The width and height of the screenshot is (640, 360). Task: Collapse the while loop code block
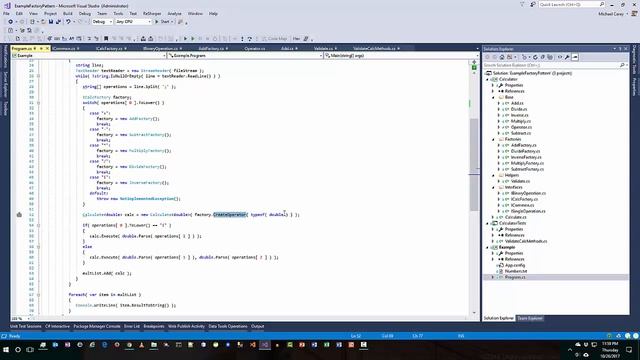point(38,76)
